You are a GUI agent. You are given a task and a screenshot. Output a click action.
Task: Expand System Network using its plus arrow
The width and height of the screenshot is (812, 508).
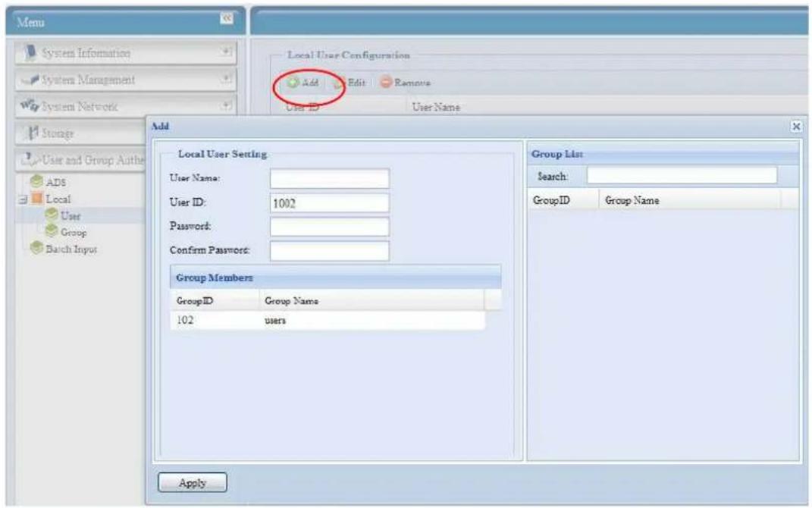pyautogui.click(x=226, y=105)
